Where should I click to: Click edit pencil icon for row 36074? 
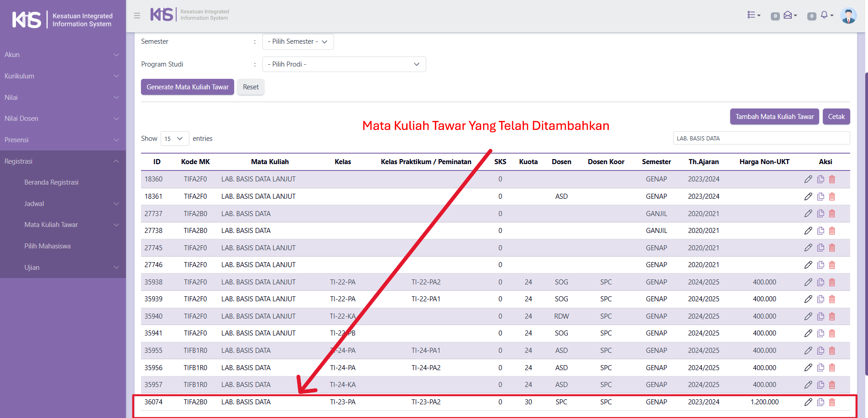[x=808, y=402]
